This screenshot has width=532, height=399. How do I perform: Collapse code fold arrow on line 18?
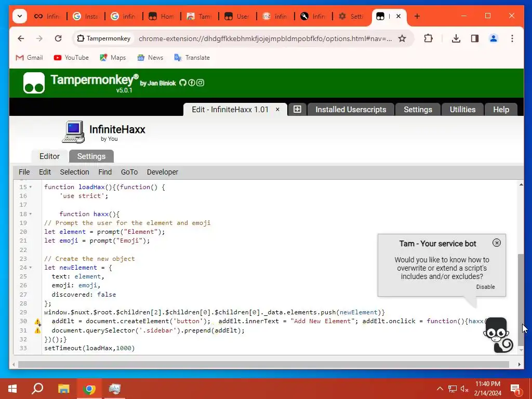click(x=31, y=214)
